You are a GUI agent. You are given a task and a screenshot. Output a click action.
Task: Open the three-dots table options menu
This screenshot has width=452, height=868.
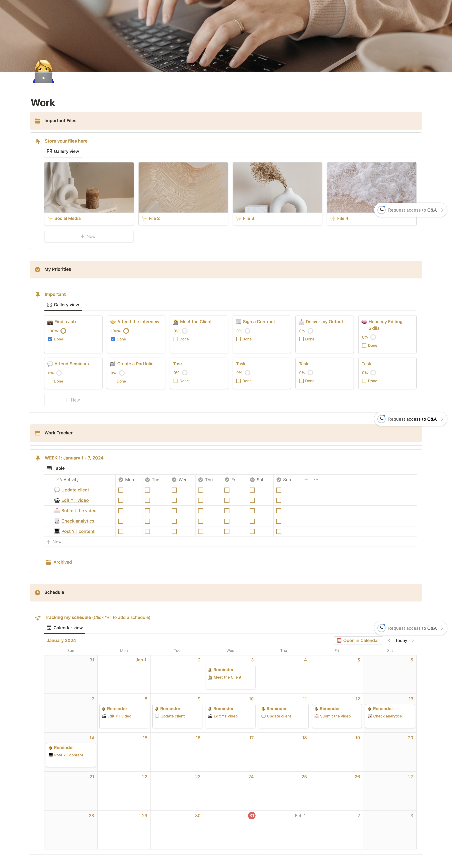[316, 480]
